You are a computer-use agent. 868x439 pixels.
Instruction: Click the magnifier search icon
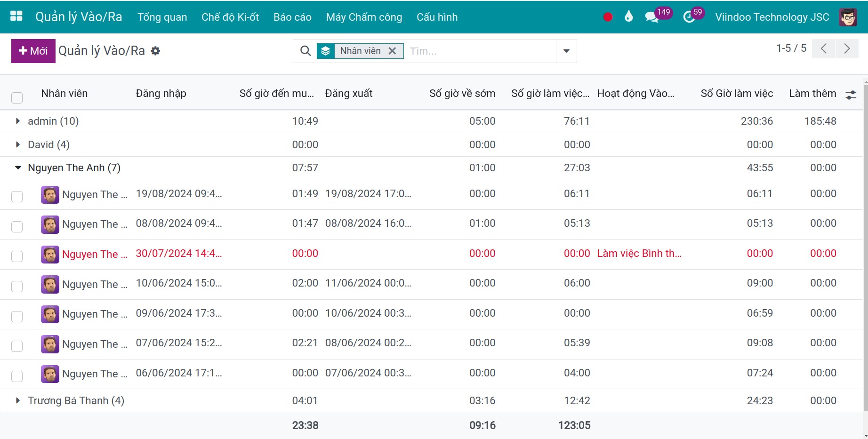click(305, 51)
